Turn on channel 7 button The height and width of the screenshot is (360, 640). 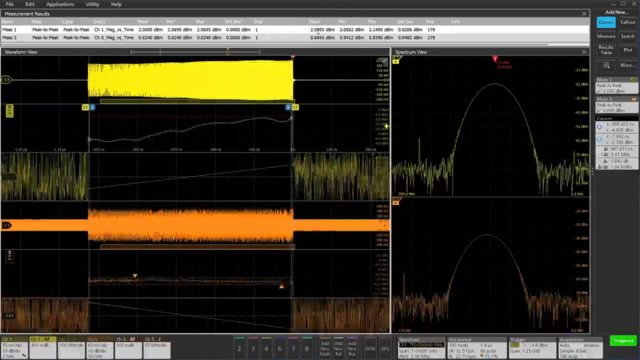coord(293,348)
